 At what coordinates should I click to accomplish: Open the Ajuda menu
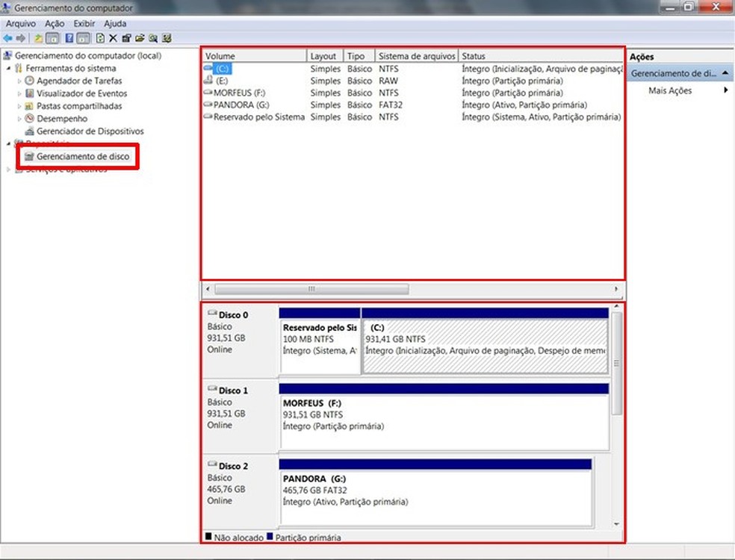pos(115,23)
